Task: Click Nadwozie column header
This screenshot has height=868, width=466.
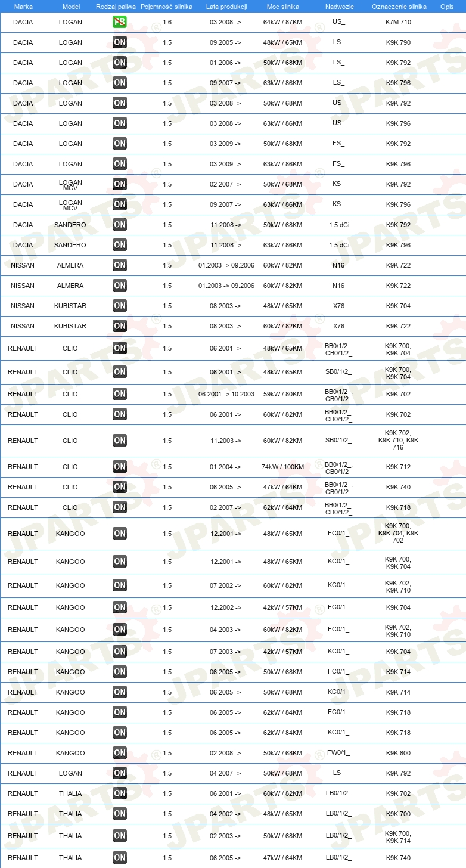Action: (339, 7)
